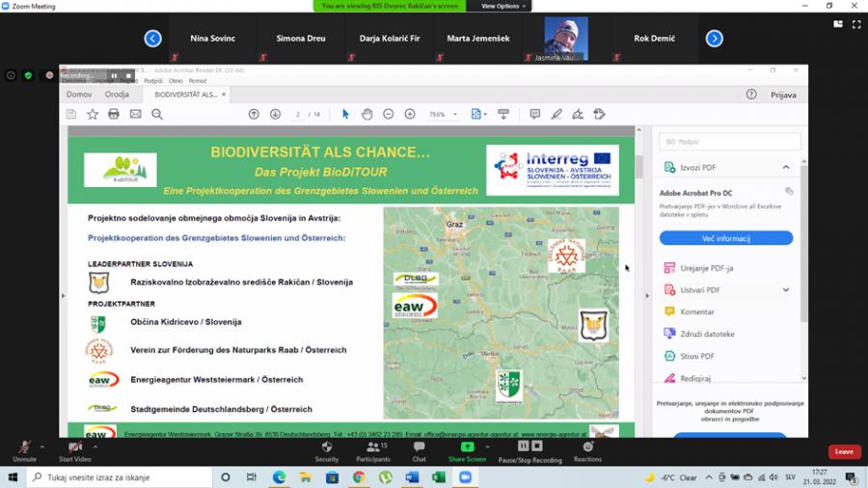The width and height of the screenshot is (868, 488).
Task: Enter Zoom full screen mode
Action: point(856,24)
